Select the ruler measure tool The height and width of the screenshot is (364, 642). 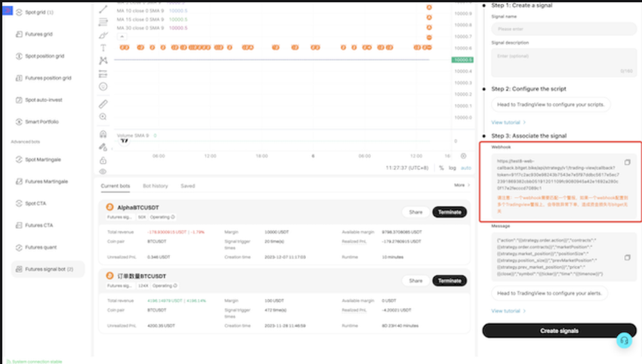pos(103,104)
